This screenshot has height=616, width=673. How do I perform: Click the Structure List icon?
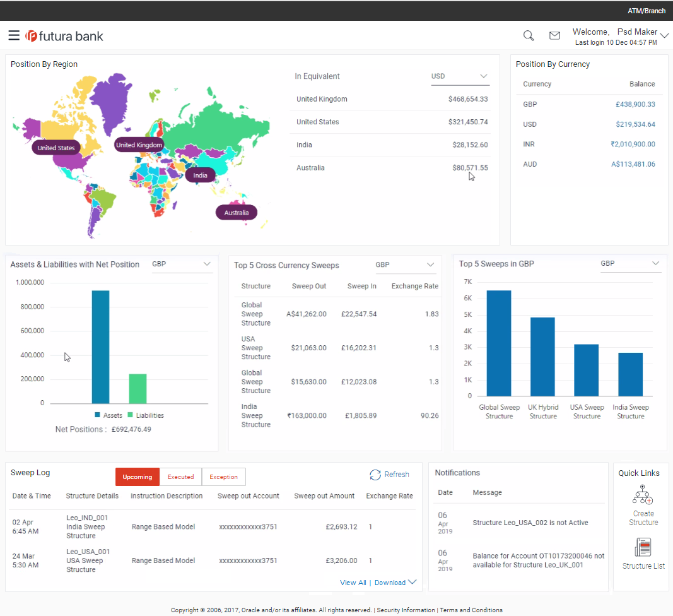point(643,547)
